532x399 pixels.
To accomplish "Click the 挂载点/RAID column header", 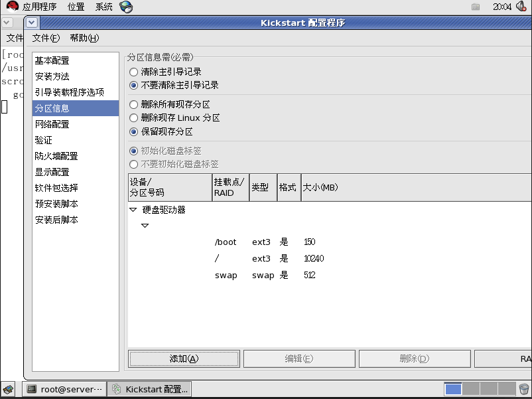I will [x=231, y=187].
